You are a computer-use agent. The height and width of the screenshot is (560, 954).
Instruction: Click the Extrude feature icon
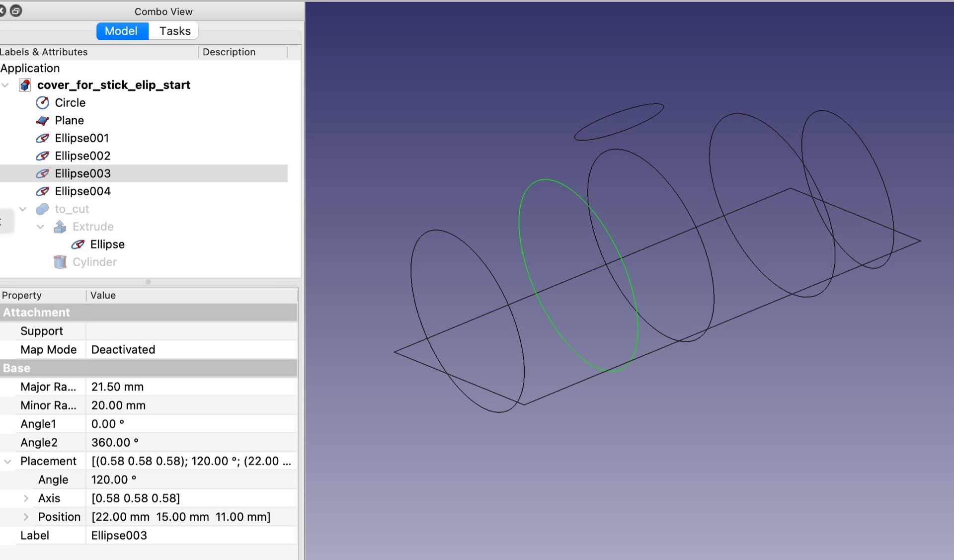[x=60, y=227]
